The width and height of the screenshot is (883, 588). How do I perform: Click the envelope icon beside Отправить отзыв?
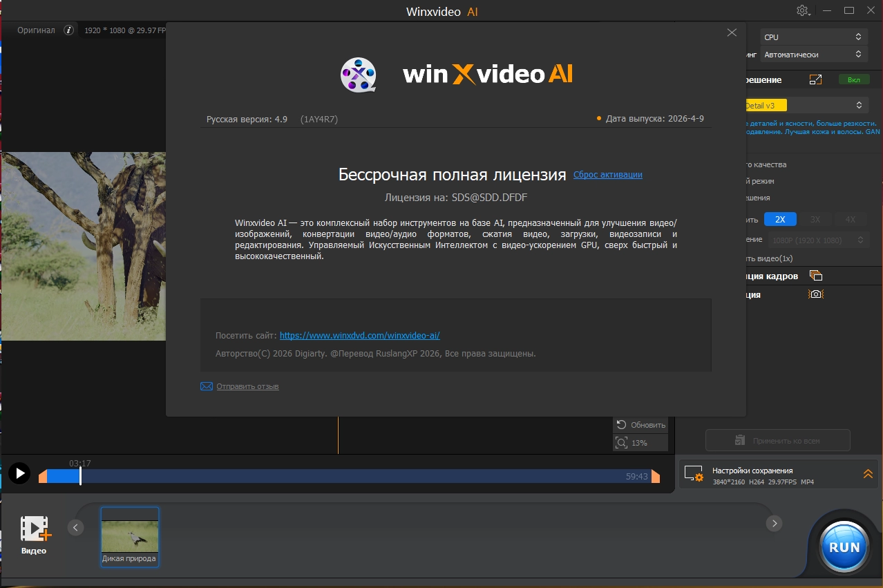207,386
